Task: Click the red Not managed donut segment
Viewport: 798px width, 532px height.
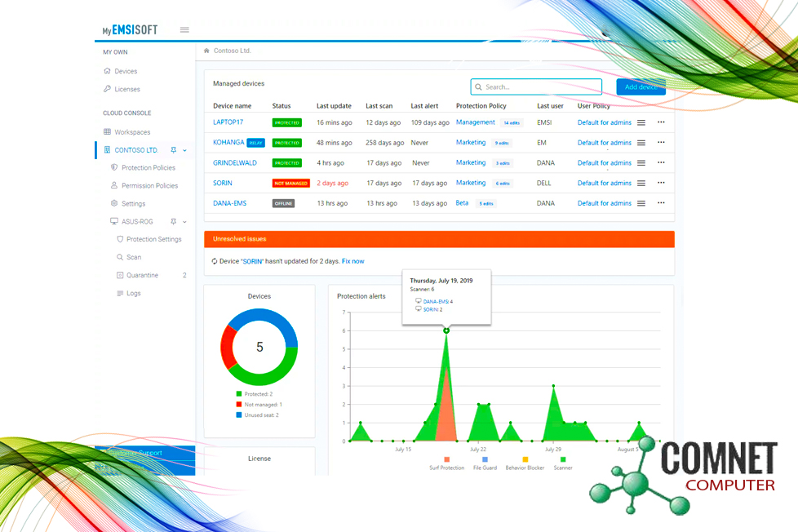Action: [x=227, y=348]
